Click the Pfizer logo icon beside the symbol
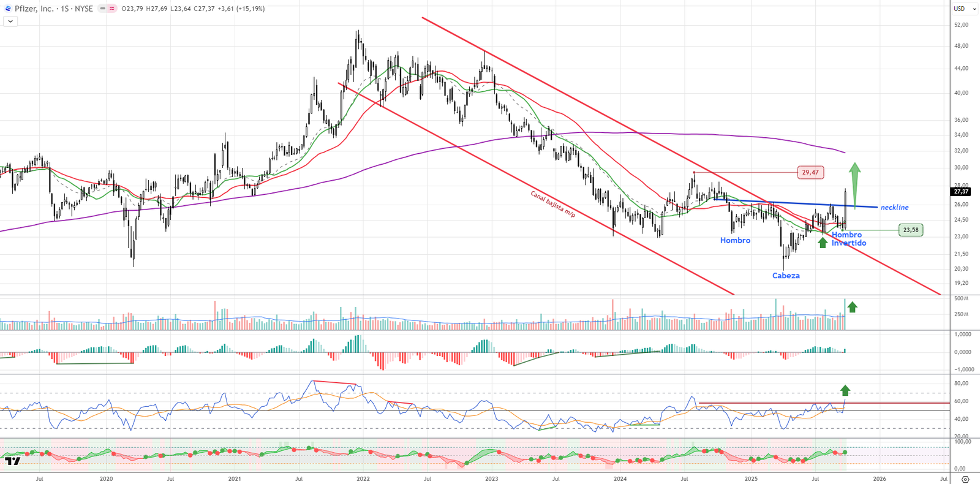 [8, 9]
